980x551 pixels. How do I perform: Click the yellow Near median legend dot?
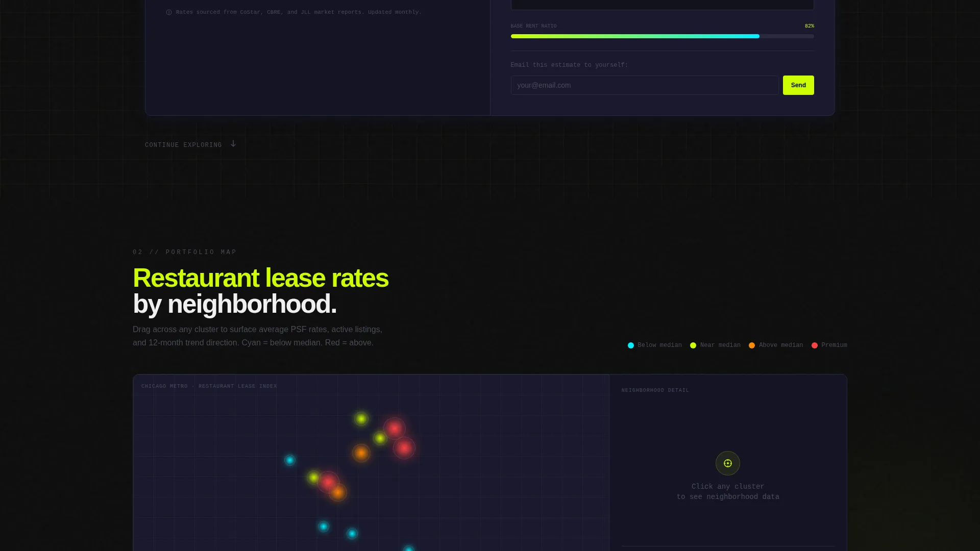693,345
